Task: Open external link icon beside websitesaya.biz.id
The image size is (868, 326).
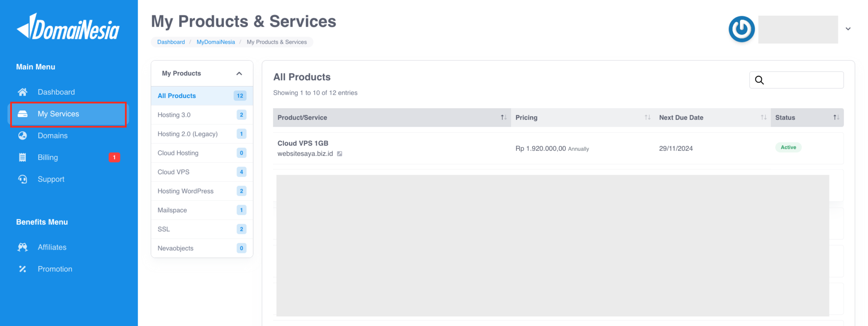Action: pos(339,154)
